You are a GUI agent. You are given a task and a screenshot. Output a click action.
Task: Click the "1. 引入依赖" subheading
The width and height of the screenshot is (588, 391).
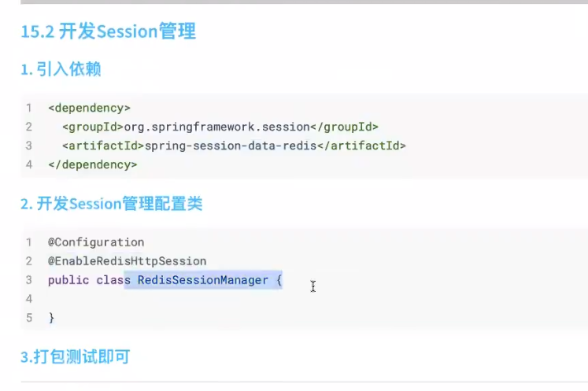click(61, 69)
